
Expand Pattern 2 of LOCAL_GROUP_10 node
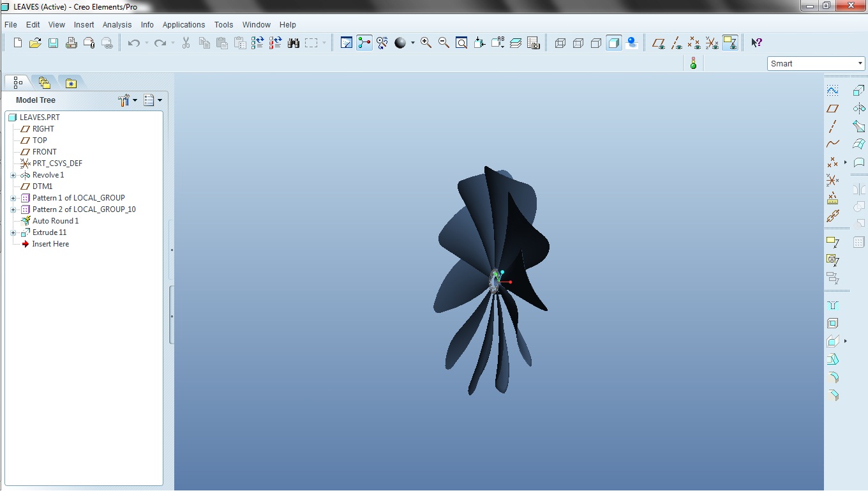tap(13, 209)
